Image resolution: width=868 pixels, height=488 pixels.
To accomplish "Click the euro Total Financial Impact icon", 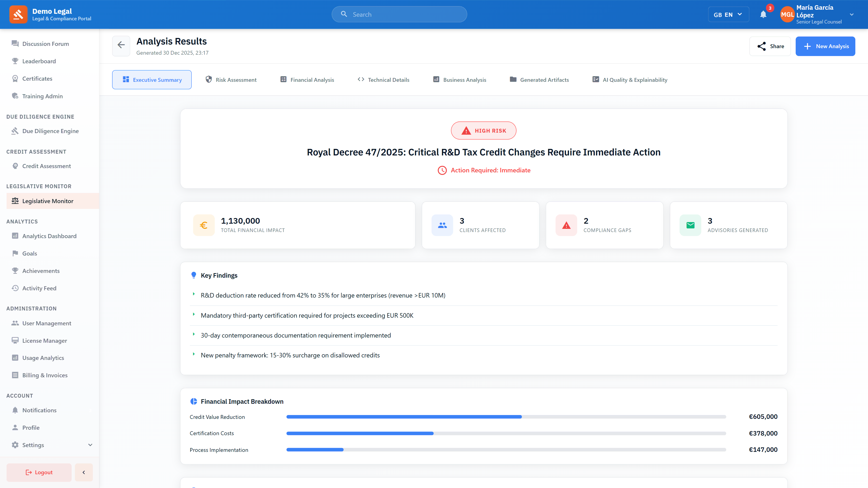I will click(203, 225).
